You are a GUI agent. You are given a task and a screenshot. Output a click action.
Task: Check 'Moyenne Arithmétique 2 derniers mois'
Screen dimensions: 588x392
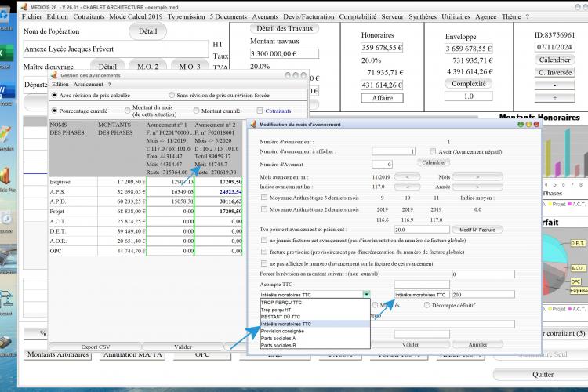[x=264, y=209]
